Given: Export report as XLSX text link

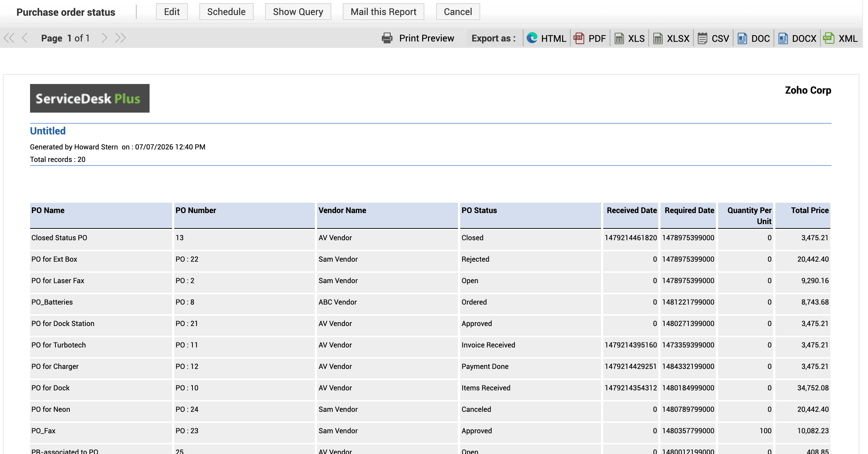Looking at the screenshot, I should tap(678, 39).
